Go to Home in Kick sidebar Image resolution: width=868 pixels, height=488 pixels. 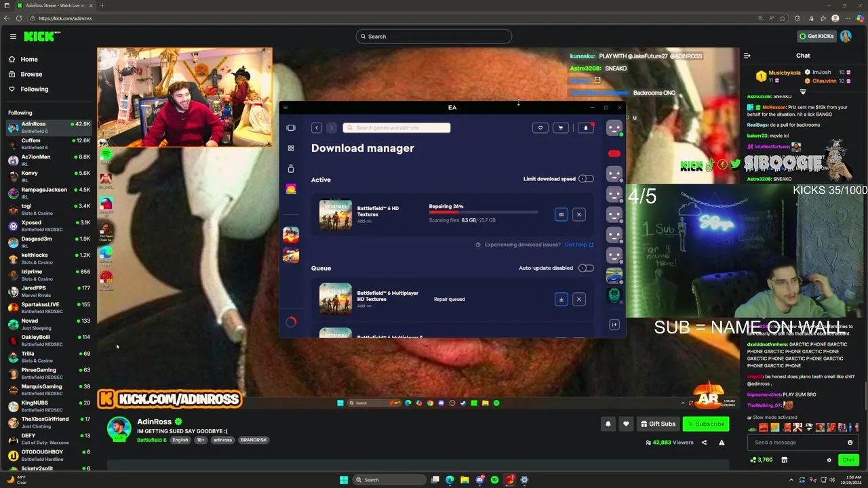[x=29, y=60]
